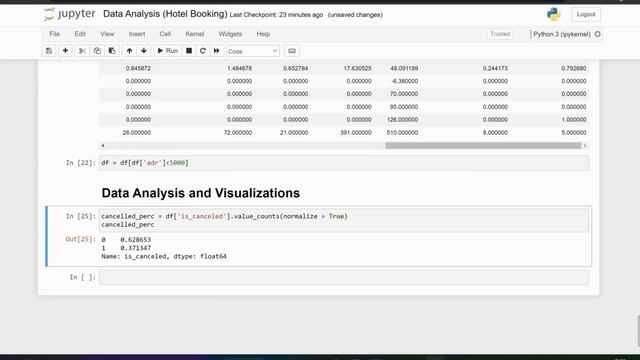This screenshot has height=360, width=640.
Task: Rename notebook title Data Analysis (Hotel Booking)
Action: click(x=165, y=14)
